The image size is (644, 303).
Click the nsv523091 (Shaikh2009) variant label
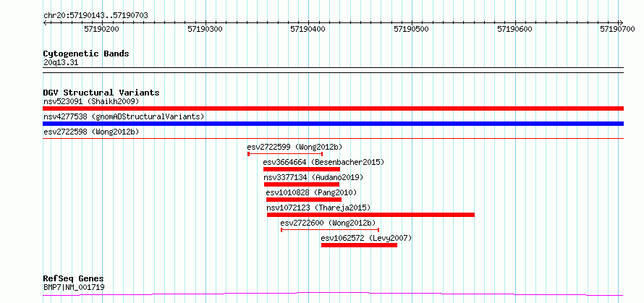[x=91, y=101]
